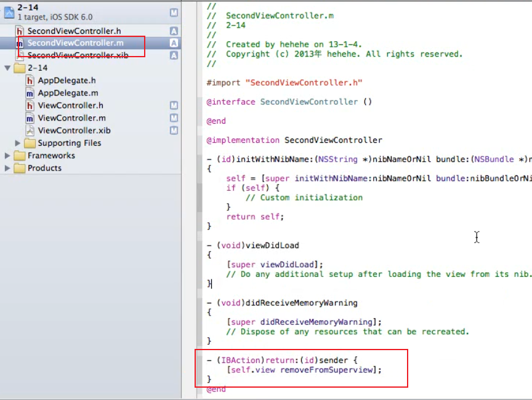Screen dimensions: 532x400
Task: Click the [super viewDidLoad]; line
Action: (x=275, y=265)
